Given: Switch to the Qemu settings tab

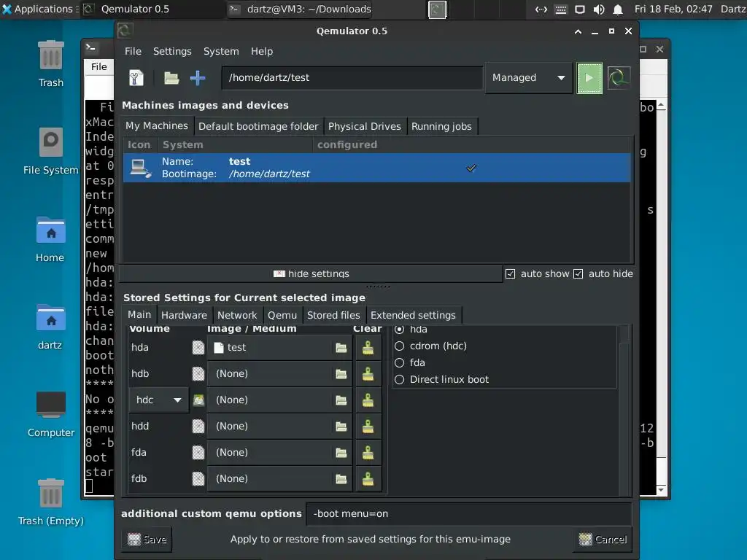Looking at the screenshot, I should pyautogui.click(x=282, y=315).
